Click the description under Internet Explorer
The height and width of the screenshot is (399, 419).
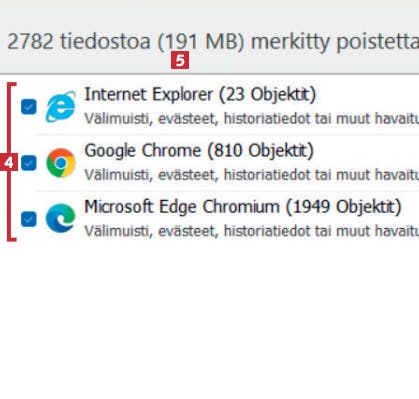(252, 119)
